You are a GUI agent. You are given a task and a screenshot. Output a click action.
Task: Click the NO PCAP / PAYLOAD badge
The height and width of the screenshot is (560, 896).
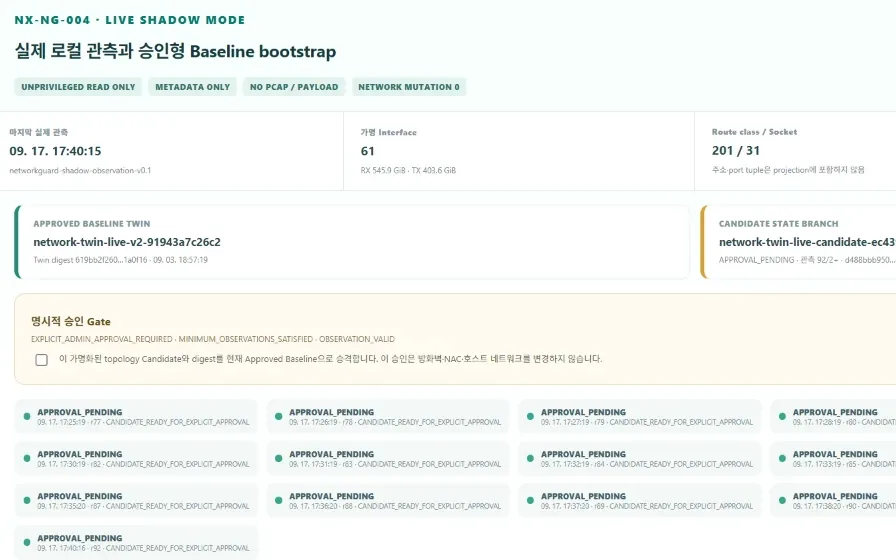tap(294, 87)
